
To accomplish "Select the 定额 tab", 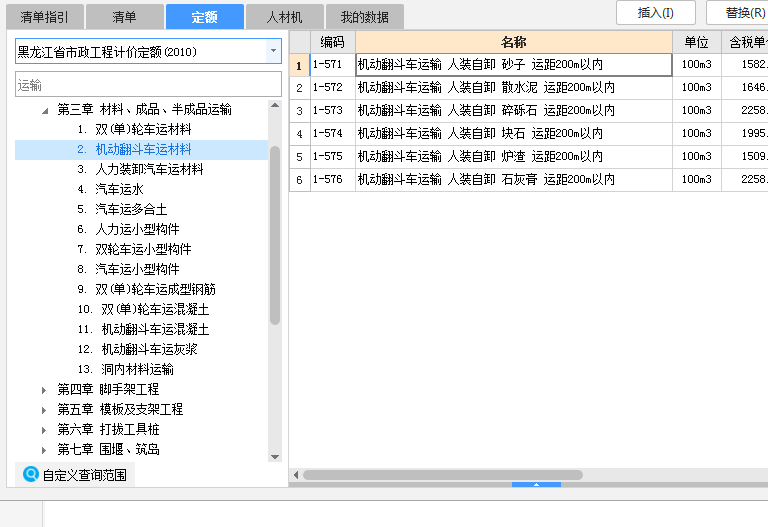I will [x=205, y=17].
